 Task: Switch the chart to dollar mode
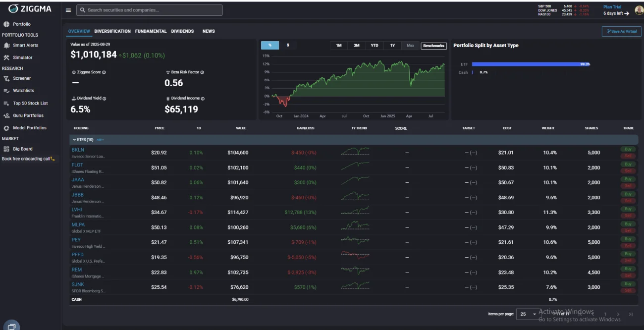pyautogui.click(x=288, y=45)
